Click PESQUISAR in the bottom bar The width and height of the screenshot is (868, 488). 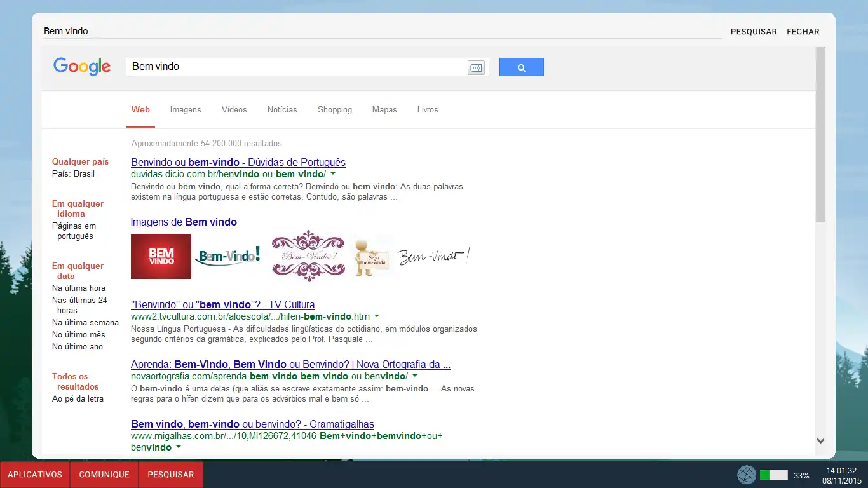tap(171, 475)
